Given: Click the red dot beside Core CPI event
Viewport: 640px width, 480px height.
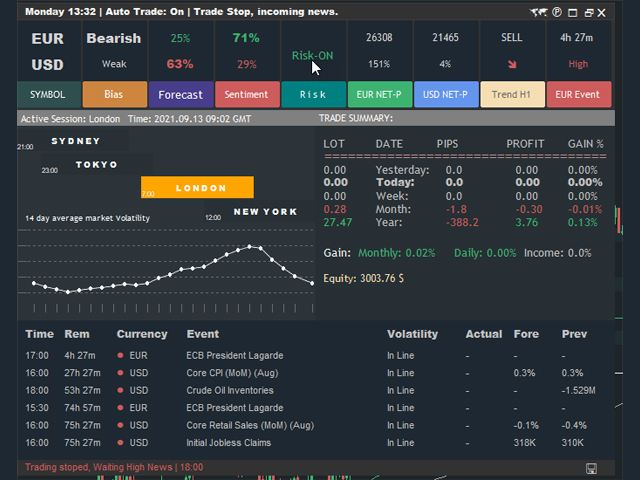Looking at the screenshot, I should (121, 373).
